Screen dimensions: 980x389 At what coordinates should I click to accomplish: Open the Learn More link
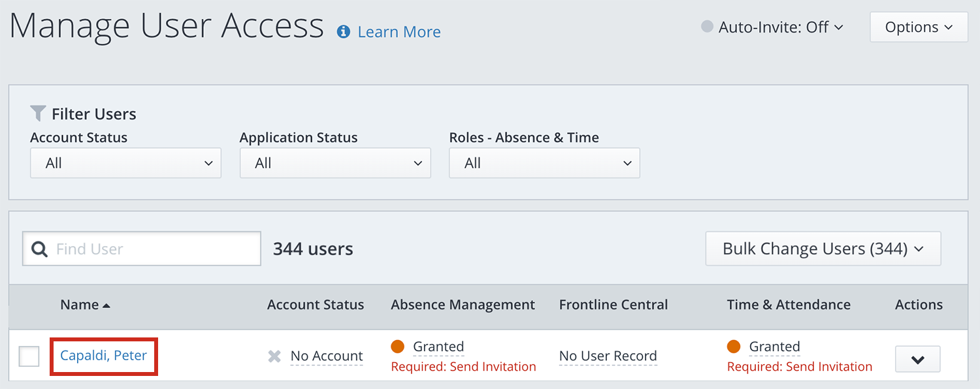pyautogui.click(x=399, y=32)
